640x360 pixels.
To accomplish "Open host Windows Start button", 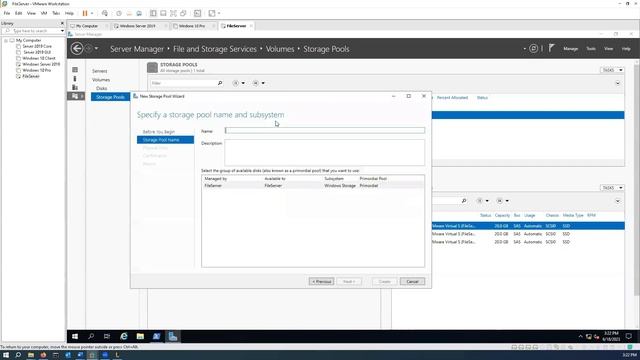I will pos(6,355).
